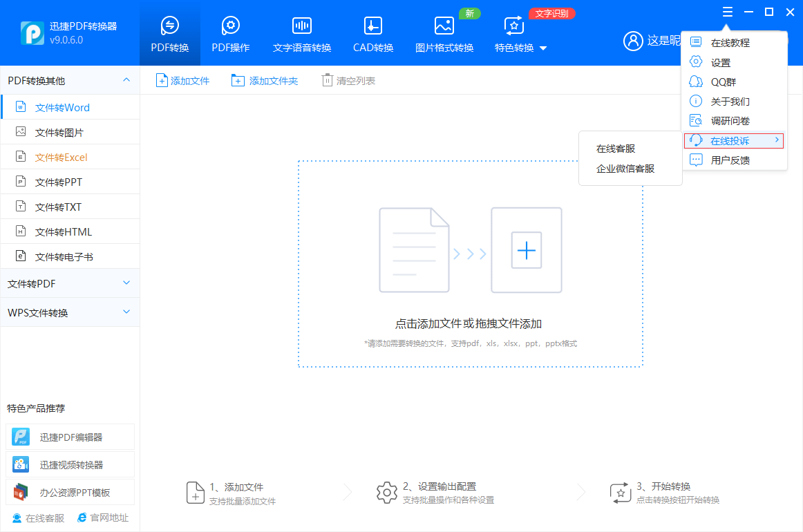Click the 添加文件夹 folder icon button
803x532 pixels.
[238, 81]
